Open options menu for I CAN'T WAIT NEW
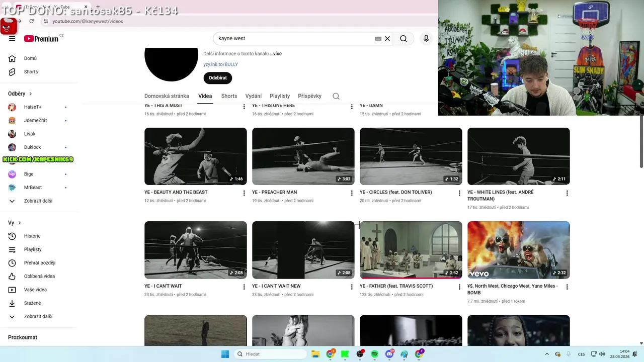This screenshot has width=644, height=362. [x=352, y=287]
